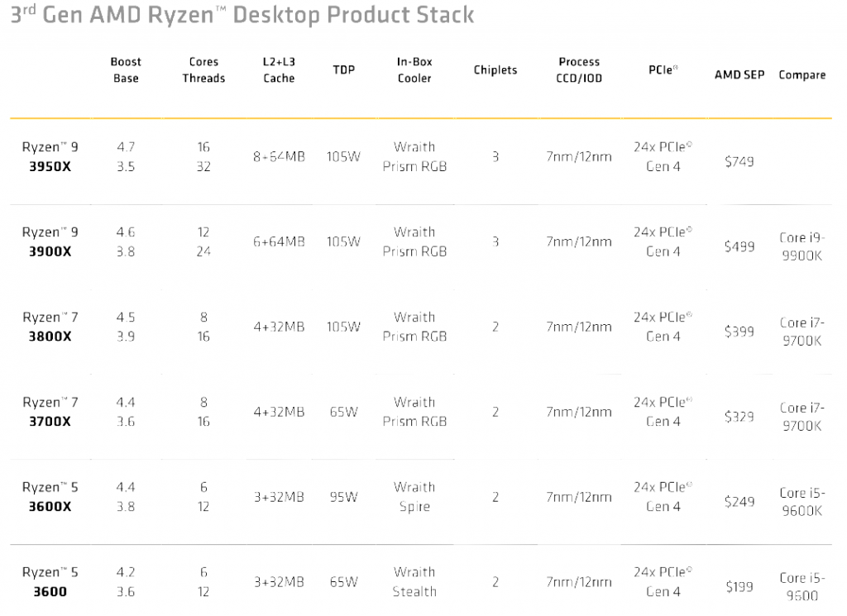Click chiplets value 3 in 3900X row

pos(495,242)
